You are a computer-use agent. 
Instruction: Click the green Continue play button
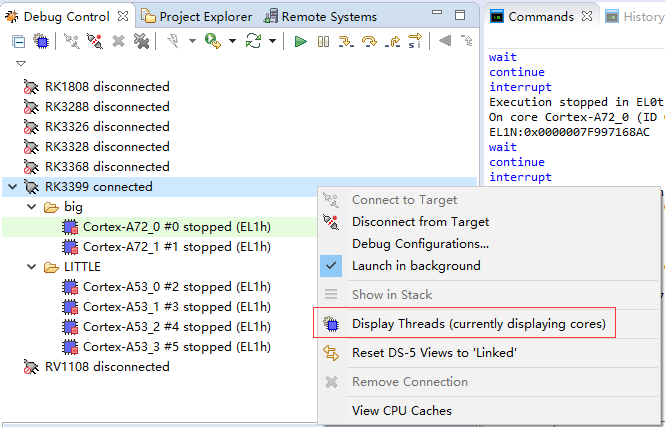301,41
